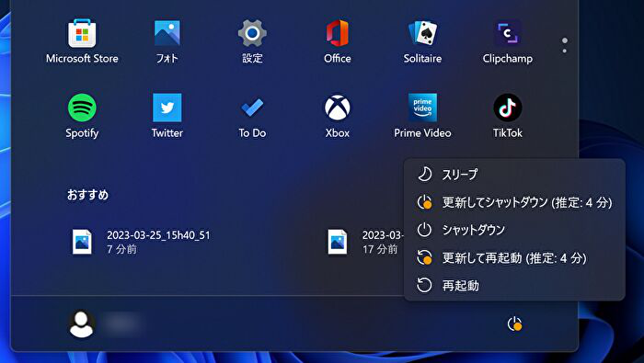Open the recommended file from 17 分前
The image size is (644, 363).
pos(365,242)
